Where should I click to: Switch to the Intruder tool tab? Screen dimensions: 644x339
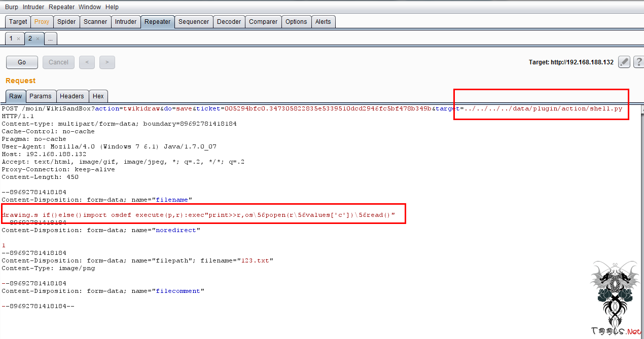coord(126,22)
